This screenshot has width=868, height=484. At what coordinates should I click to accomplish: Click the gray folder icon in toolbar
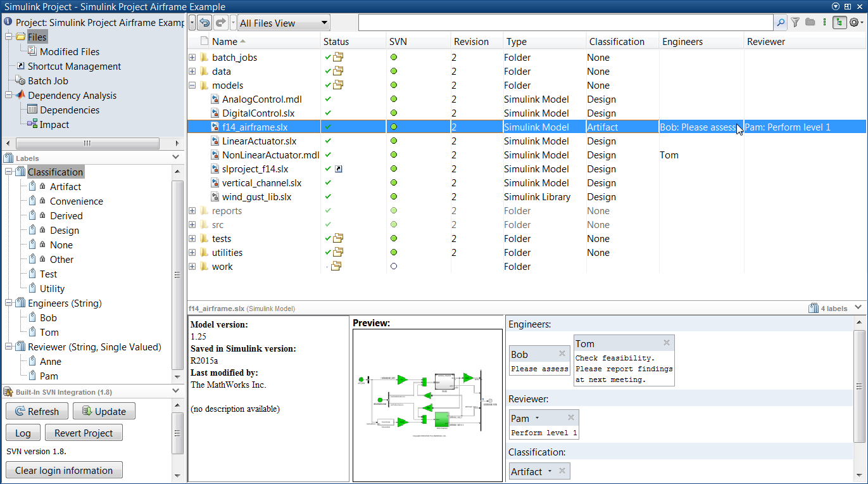(x=810, y=22)
